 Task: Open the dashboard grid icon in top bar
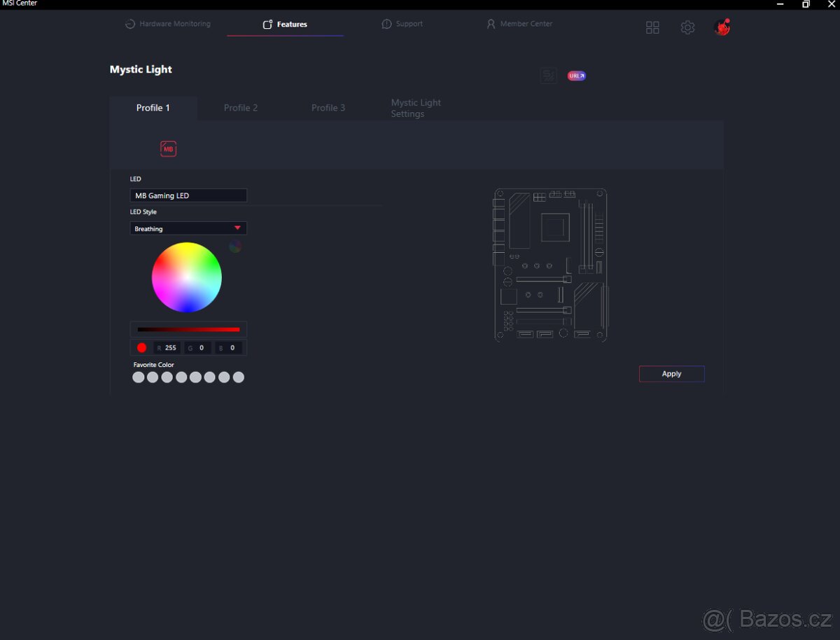tap(652, 27)
